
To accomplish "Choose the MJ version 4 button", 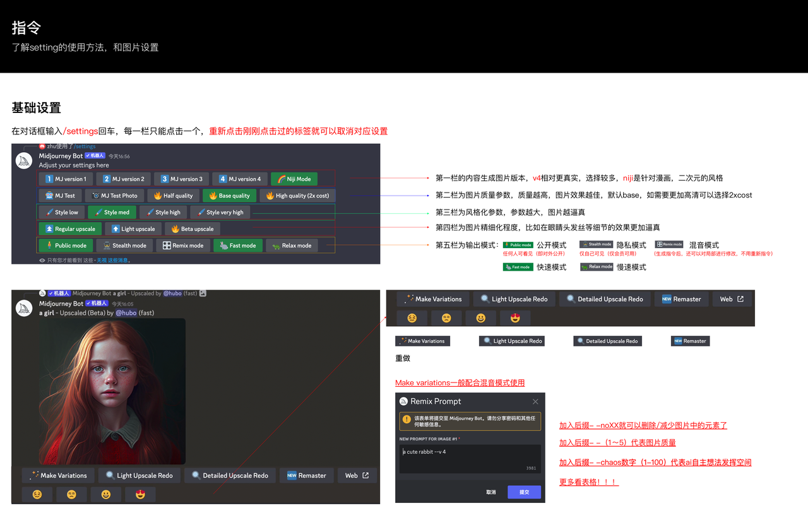I will (240, 179).
